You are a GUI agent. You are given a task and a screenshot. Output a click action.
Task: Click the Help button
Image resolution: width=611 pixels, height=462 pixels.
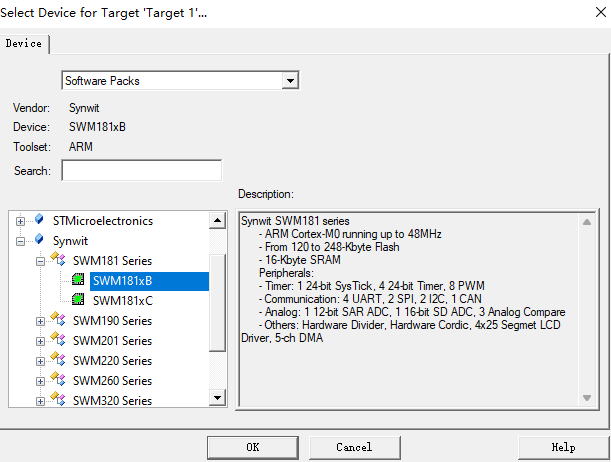click(563, 447)
